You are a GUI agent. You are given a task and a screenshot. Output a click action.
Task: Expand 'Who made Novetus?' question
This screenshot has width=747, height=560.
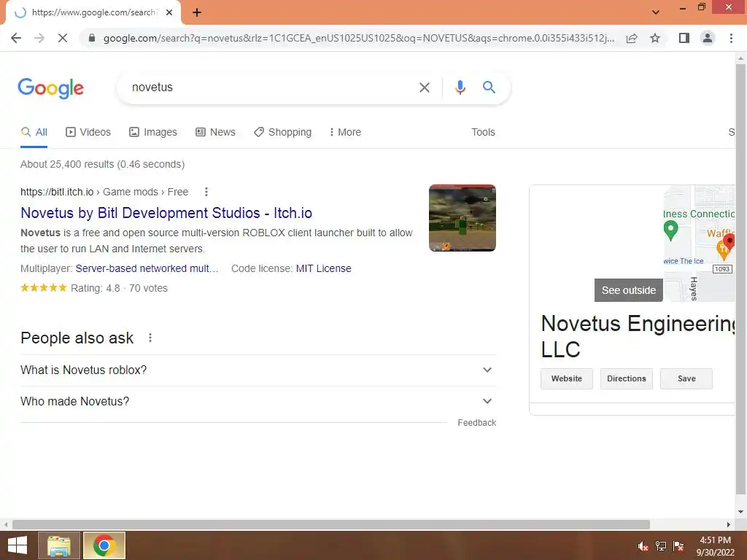point(258,402)
